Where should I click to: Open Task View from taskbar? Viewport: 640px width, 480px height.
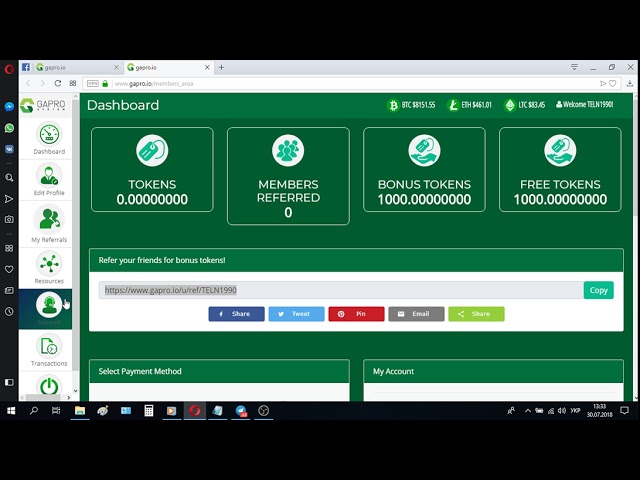click(56, 411)
